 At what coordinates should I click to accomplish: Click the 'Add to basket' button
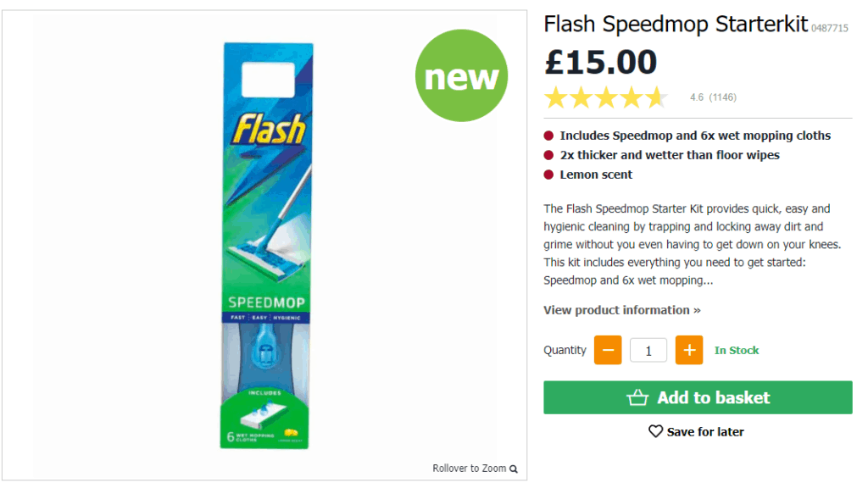coord(697,396)
